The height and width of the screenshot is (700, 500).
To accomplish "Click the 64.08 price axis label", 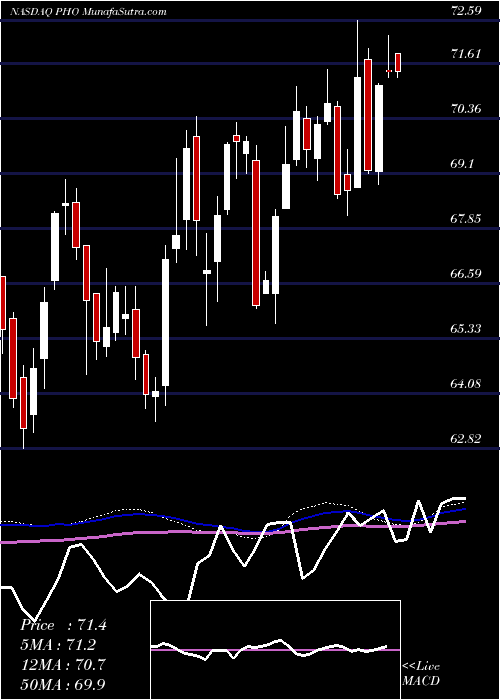I will [x=466, y=384].
